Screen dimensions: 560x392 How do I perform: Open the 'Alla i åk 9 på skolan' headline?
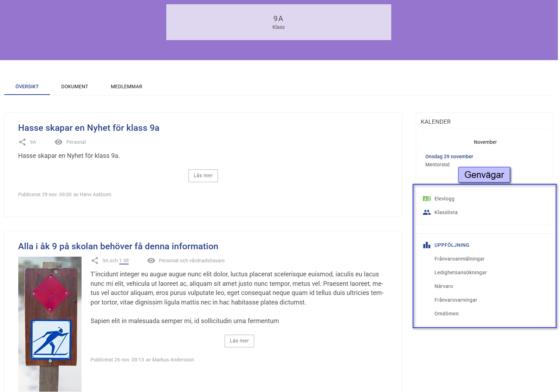point(118,246)
